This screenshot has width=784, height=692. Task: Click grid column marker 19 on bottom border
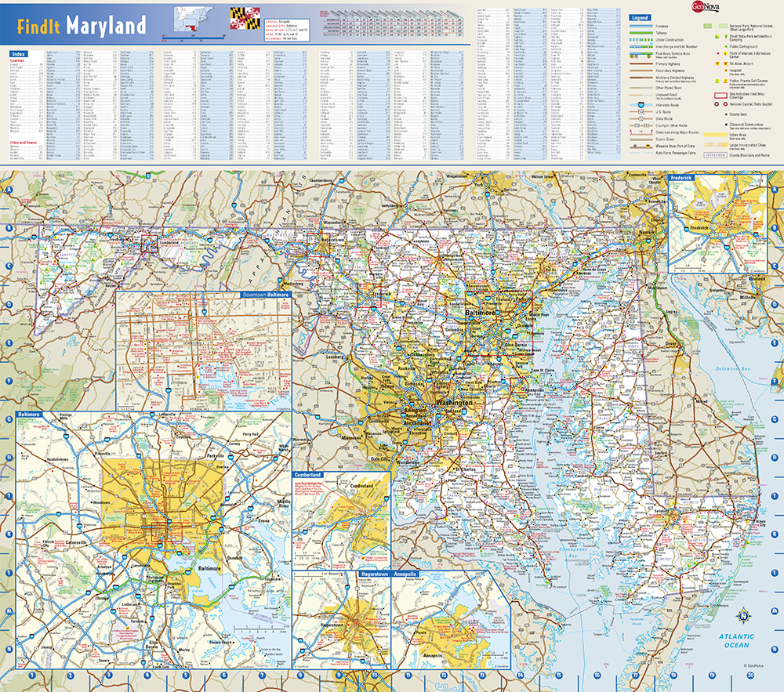point(712,675)
